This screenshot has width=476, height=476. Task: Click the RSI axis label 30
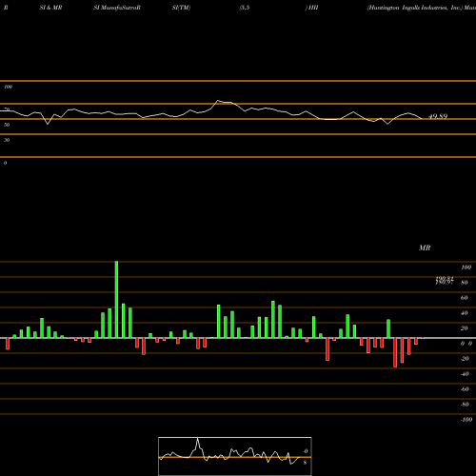[7, 140]
